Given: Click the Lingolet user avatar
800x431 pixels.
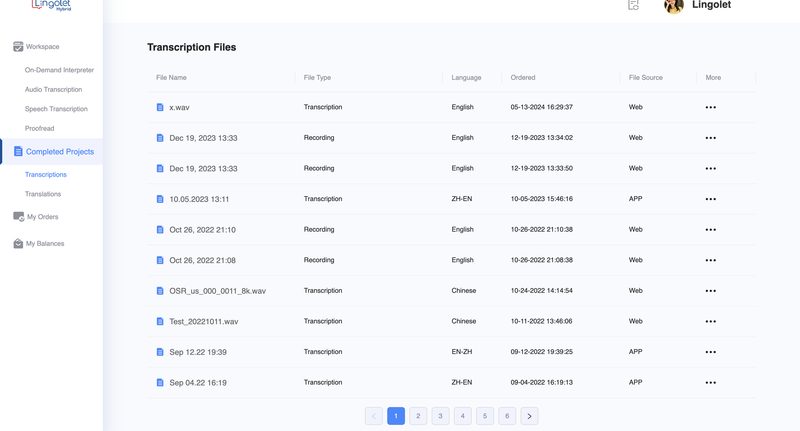Looking at the screenshot, I should pyautogui.click(x=673, y=6).
